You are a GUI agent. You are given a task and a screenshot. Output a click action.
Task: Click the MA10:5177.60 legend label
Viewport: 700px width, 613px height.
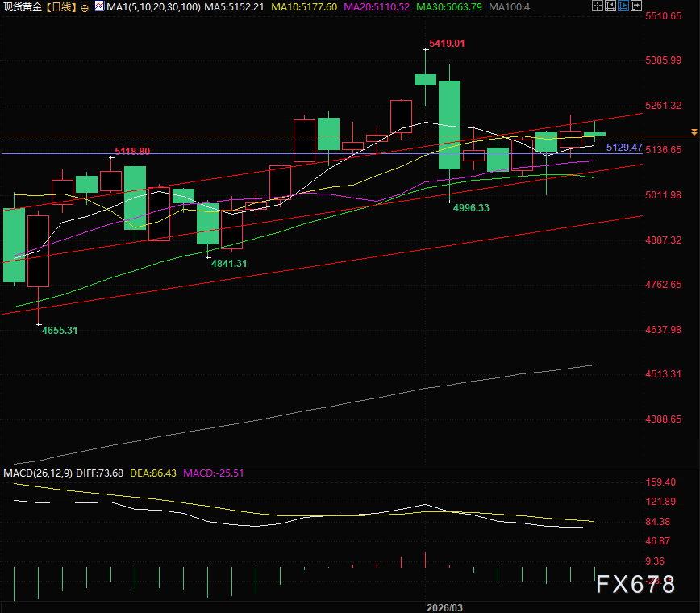tap(304, 7)
